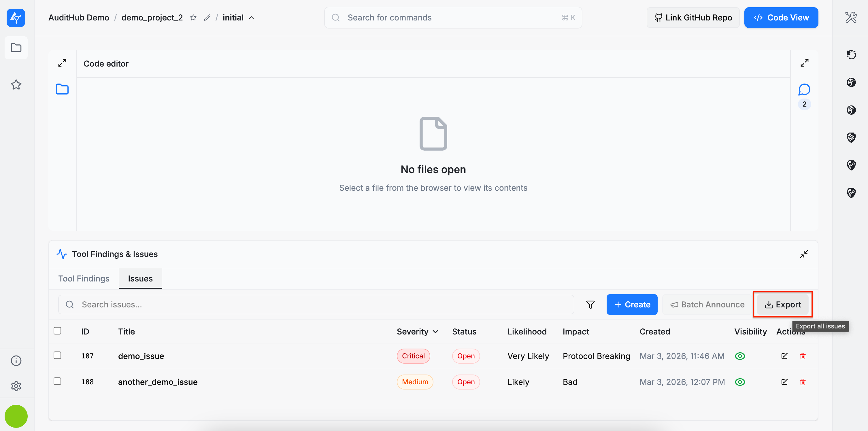Open settings gear in left sidebar
This screenshot has height=431, width=868.
(16, 386)
